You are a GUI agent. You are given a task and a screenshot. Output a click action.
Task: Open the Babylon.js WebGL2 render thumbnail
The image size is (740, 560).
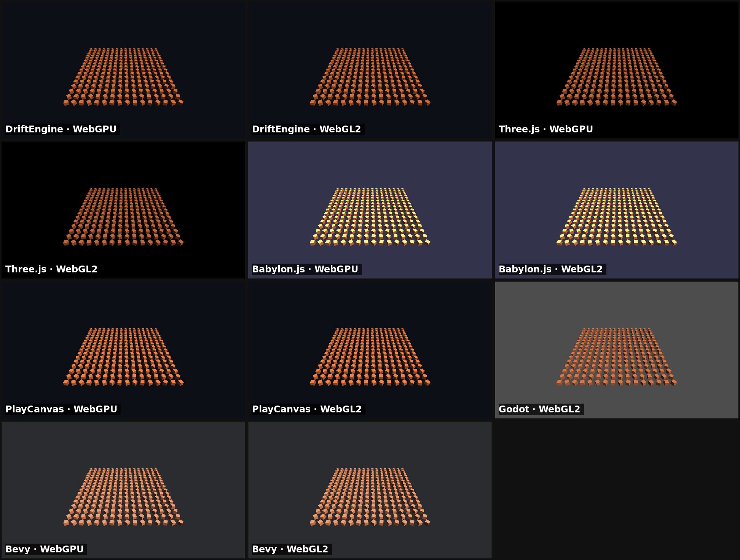pos(617,210)
